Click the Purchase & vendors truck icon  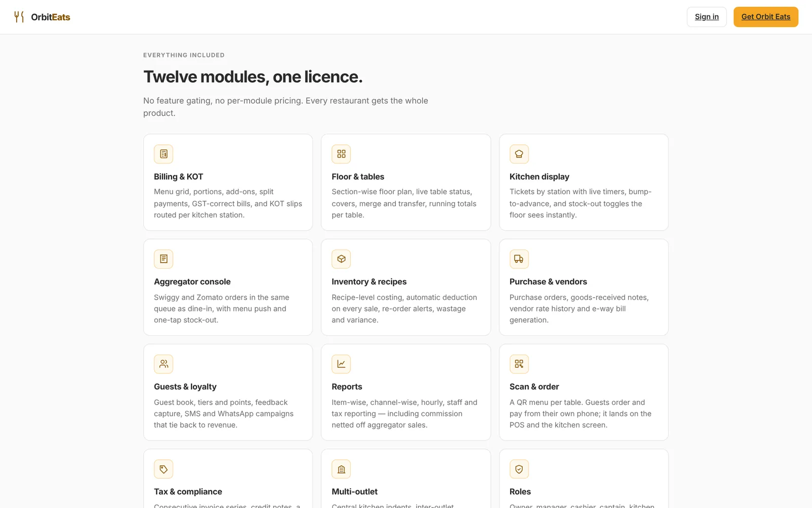tap(519, 259)
